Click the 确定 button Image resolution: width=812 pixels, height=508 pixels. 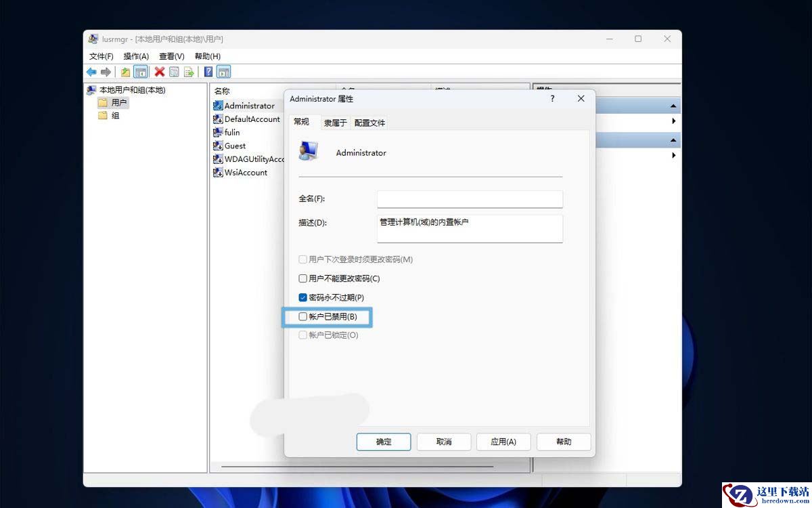pyautogui.click(x=384, y=442)
